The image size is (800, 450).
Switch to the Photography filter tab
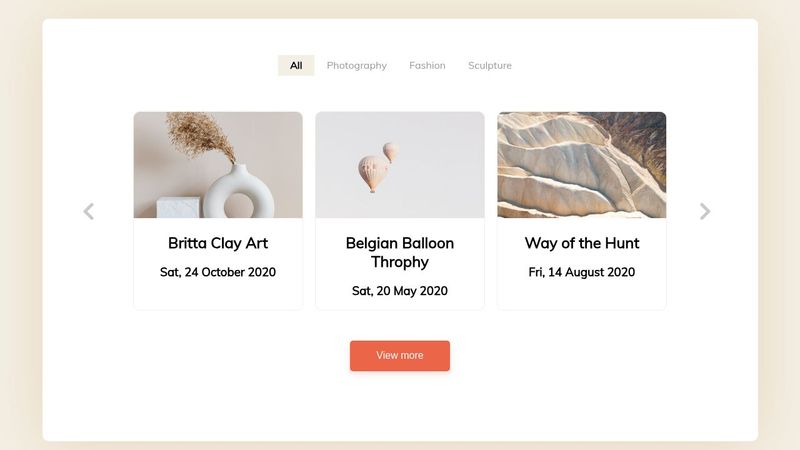tap(356, 65)
